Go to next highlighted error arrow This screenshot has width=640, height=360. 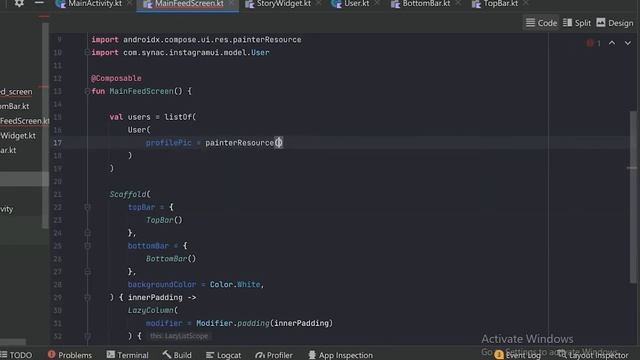point(628,43)
